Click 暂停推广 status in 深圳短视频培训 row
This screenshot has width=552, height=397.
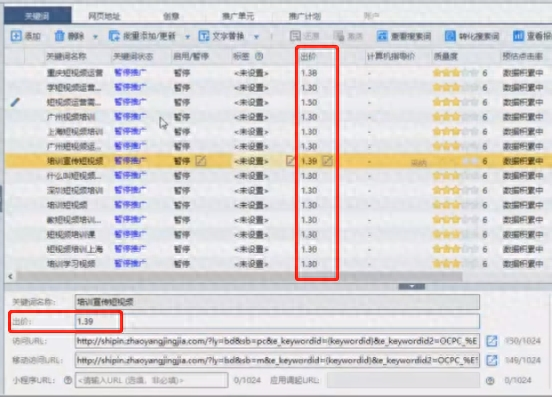[130, 190]
